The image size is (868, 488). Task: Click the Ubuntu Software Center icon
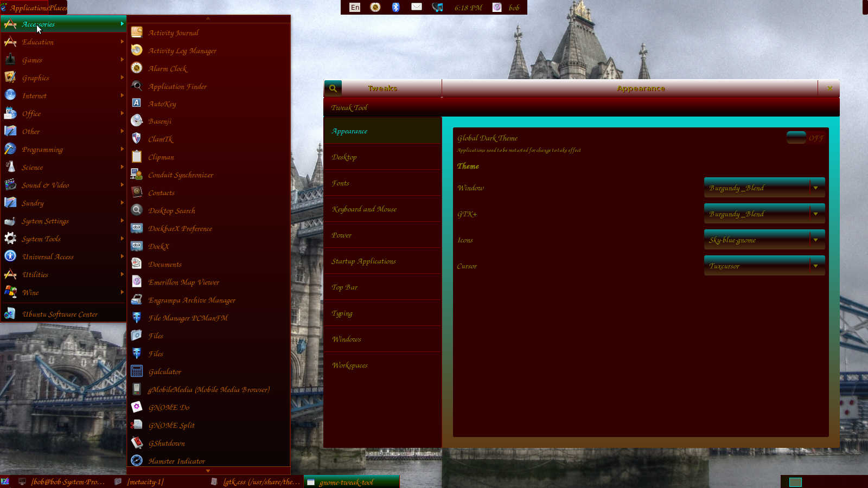pos(10,313)
